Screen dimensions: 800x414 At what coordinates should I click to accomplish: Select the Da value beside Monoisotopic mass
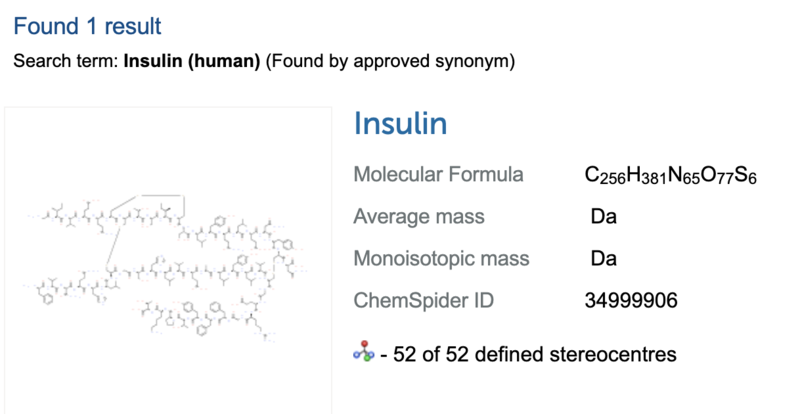coord(604,258)
